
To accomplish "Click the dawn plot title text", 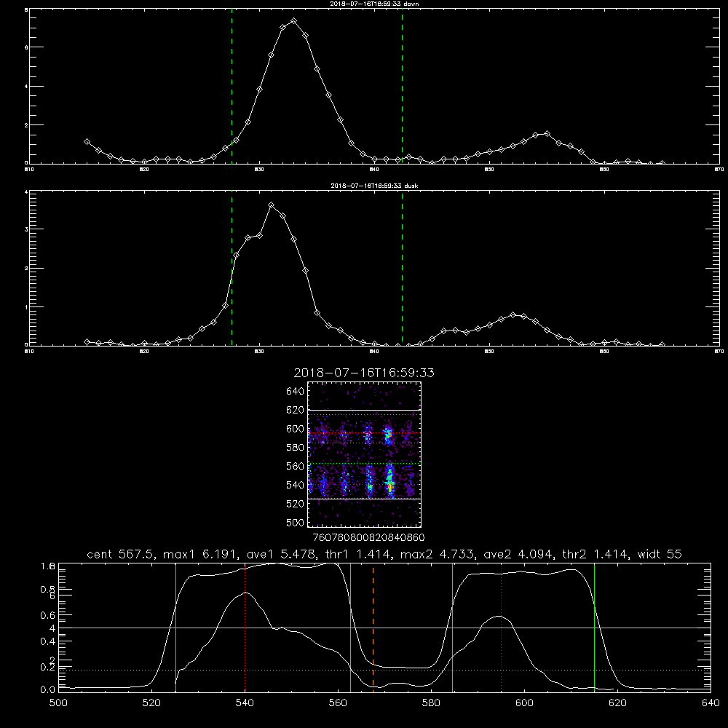I will pos(374,4).
